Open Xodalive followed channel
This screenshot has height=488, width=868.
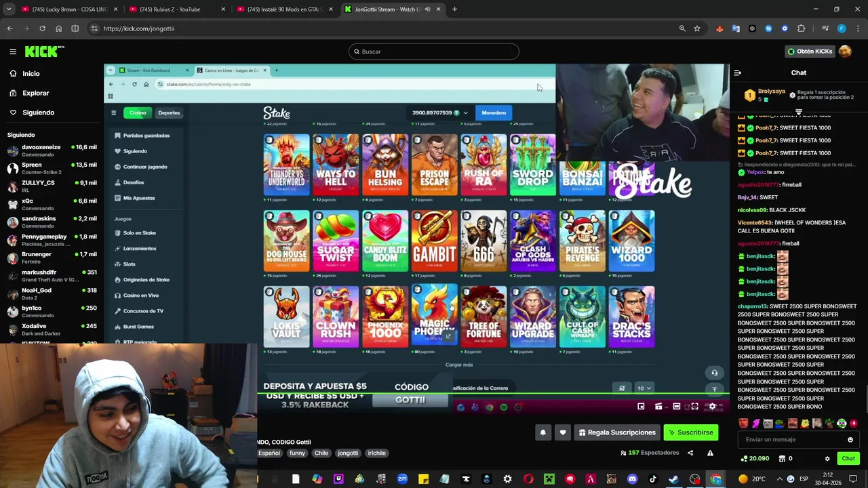pyautogui.click(x=51, y=329)
